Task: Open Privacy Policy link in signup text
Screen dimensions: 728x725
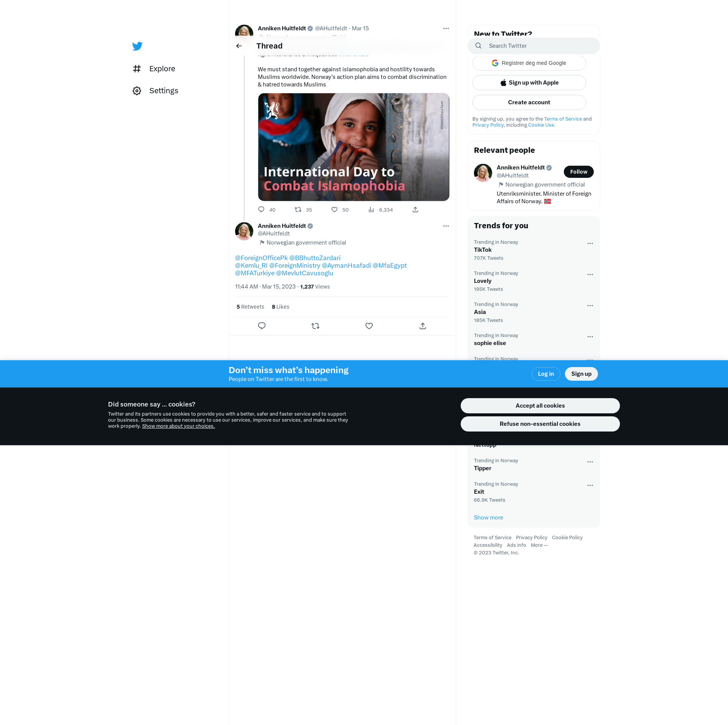Action: pos(488,125)
